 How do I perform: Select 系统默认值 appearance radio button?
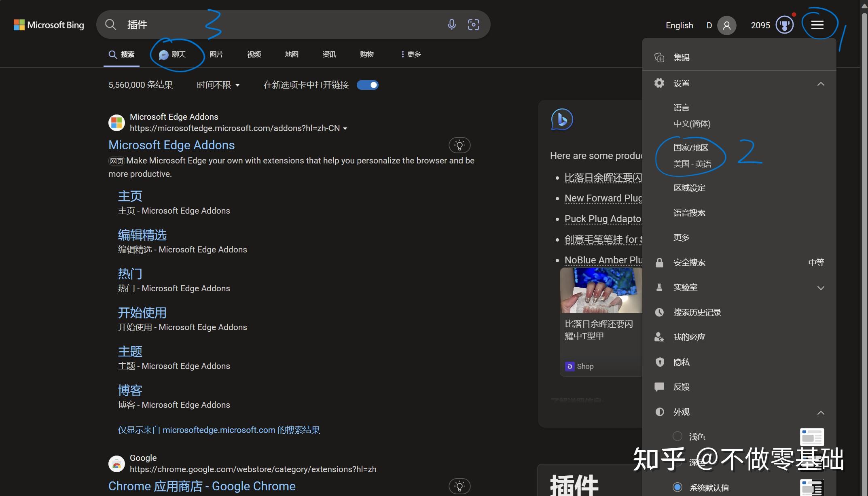coord(677,487)
